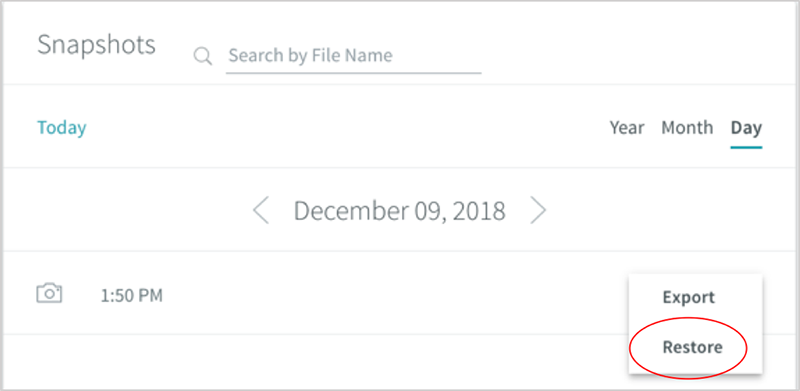800x391 pixels.
Task: Click the camera icon beside 1:50 PM
Action: coord(49,293)
